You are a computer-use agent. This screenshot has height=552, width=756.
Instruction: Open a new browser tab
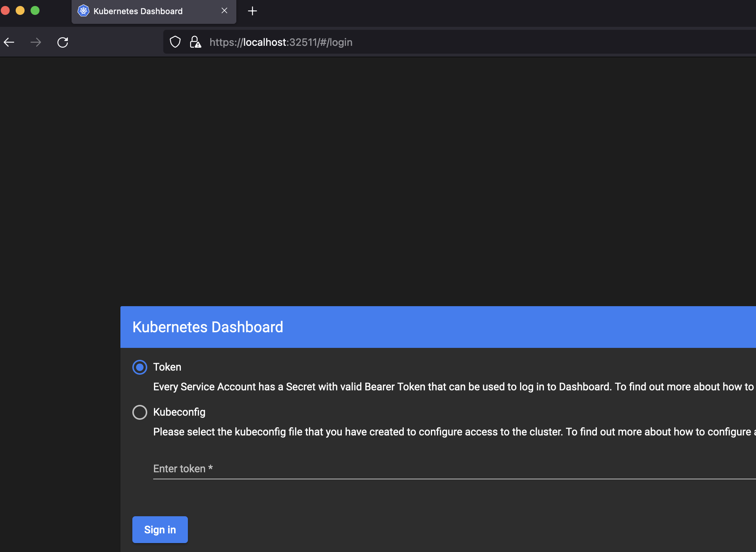pos(252,11)
